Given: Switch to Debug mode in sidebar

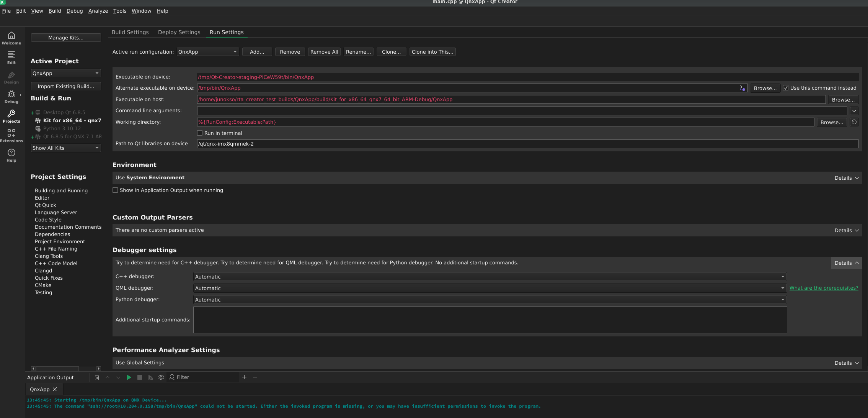Looking at the screenshot, I should click(x=11, y=97).
